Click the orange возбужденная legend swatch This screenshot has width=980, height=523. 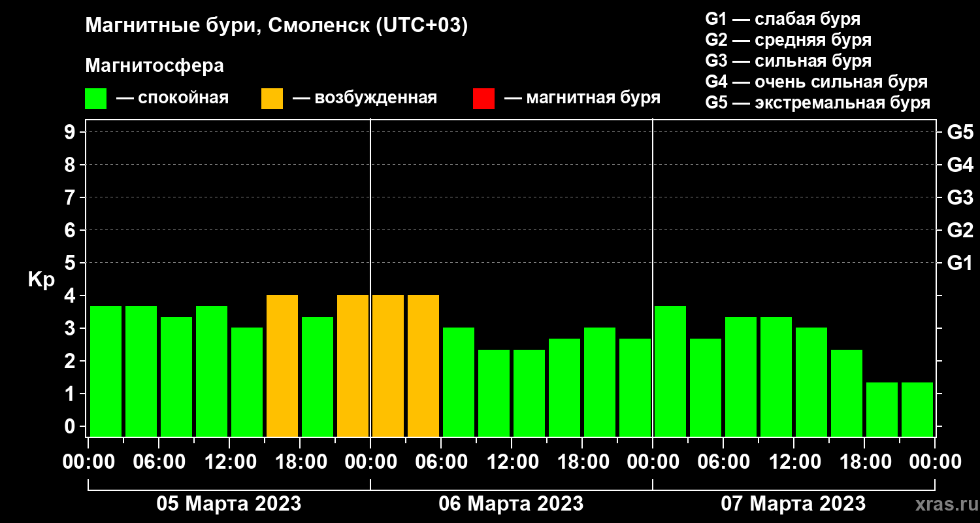click(272, 99)
